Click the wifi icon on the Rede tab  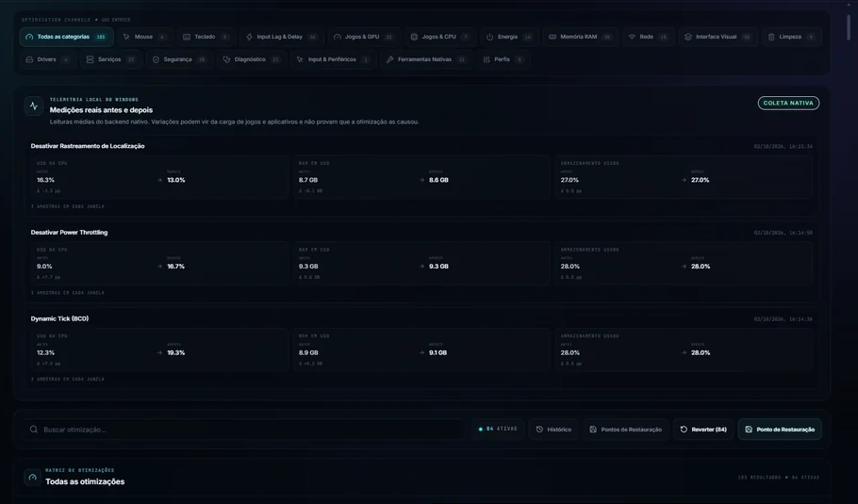tap(632, 37)
